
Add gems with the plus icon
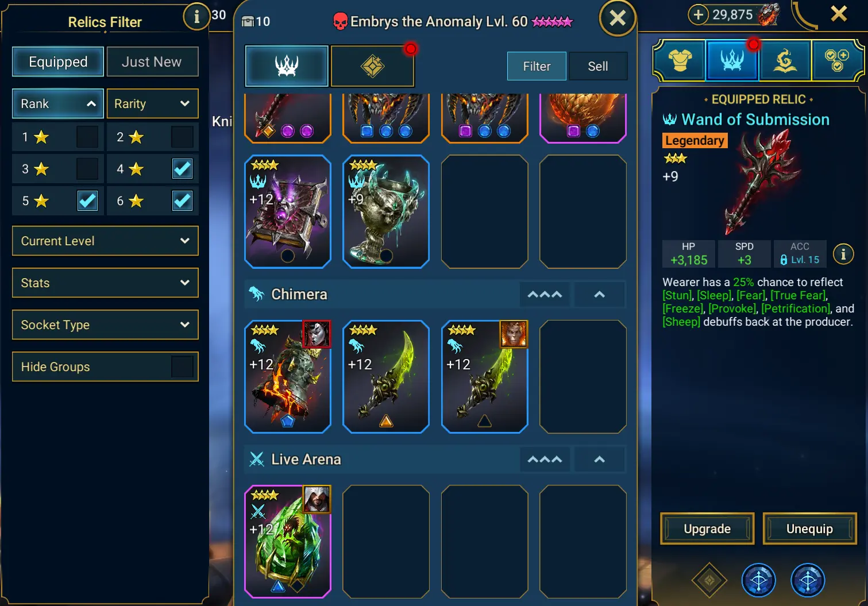coord(698,14)
